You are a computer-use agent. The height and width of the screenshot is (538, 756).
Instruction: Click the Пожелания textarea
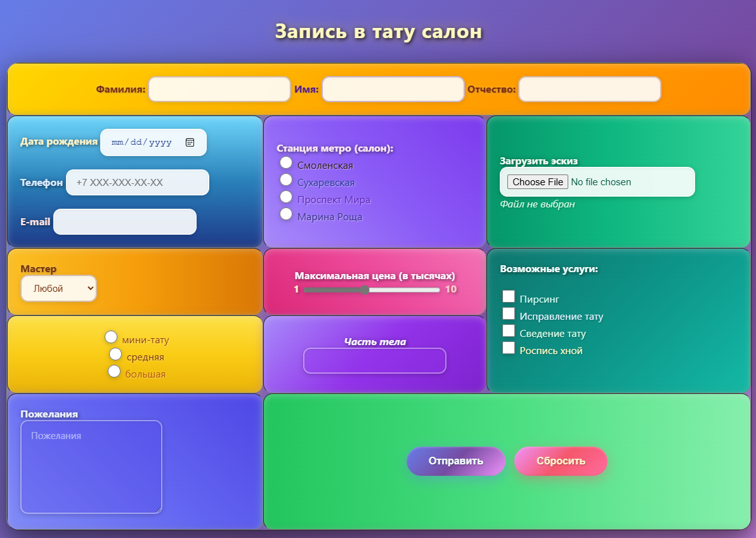[x=91, y=467]
